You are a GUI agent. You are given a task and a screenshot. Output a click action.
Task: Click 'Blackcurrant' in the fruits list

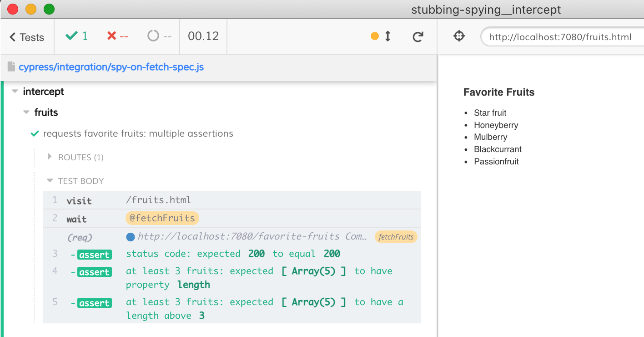pyautogui.click(x=498, y=149)
